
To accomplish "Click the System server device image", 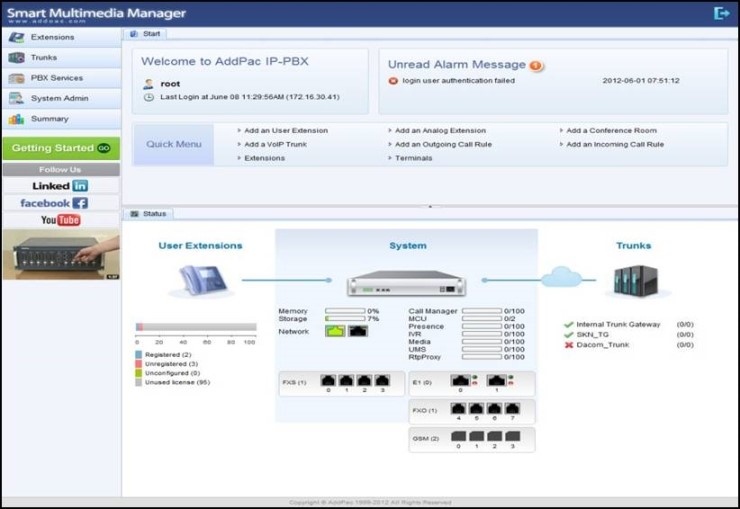I will pyautogui.click(x=406, y=283).
